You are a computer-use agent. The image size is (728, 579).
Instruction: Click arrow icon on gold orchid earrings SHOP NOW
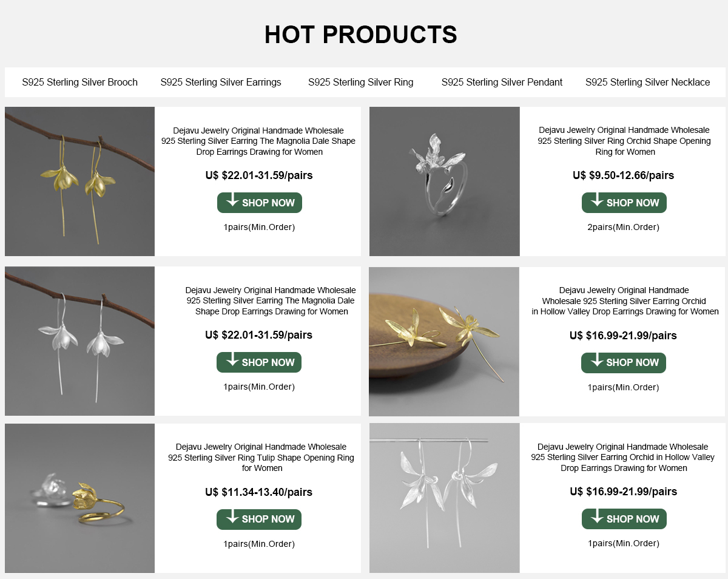click(597, 361)
